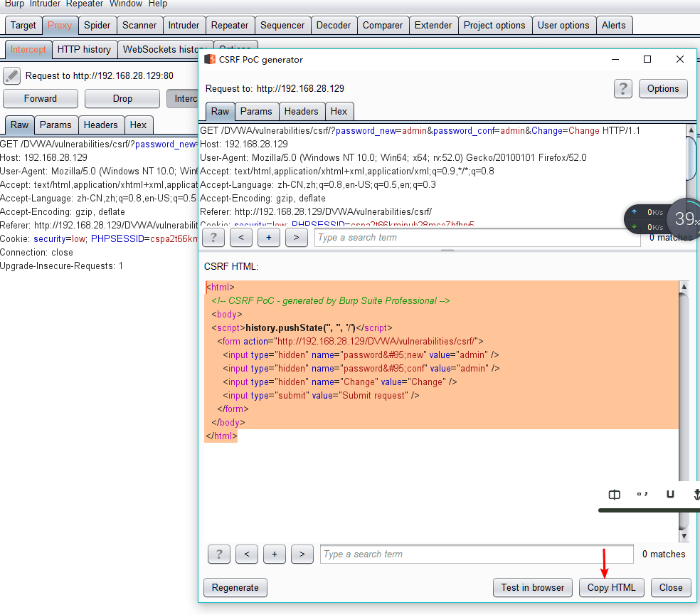The height and width of the screenshot is (615, 700).
Task: Open the Burp menu
Action: (x=14, y=4)
